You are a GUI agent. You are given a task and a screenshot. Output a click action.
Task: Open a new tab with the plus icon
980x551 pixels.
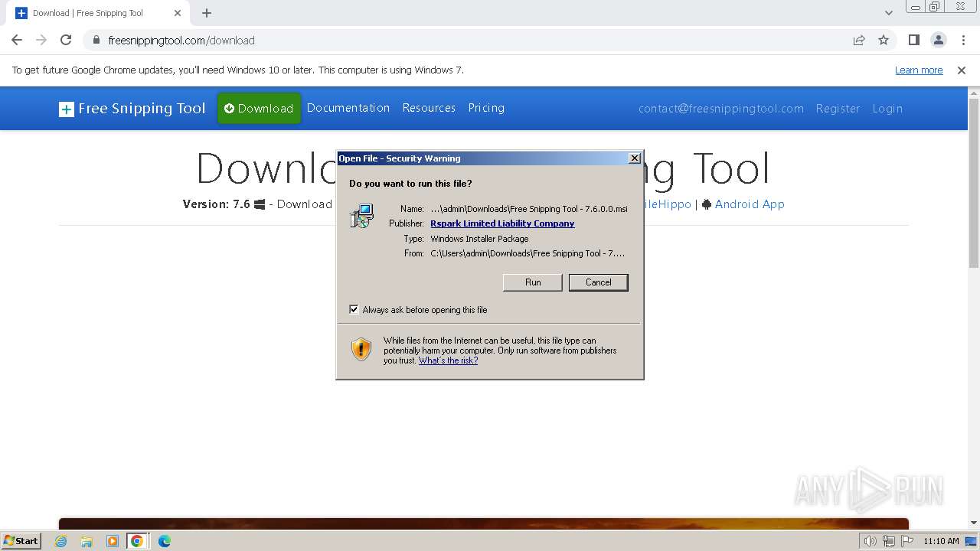[x=207, y=13]
